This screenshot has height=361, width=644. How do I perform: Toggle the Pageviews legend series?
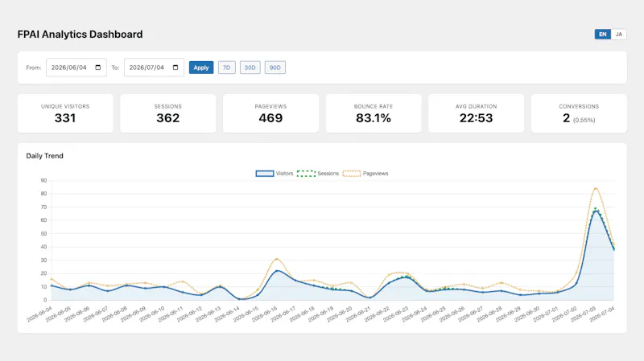[365, 174]
